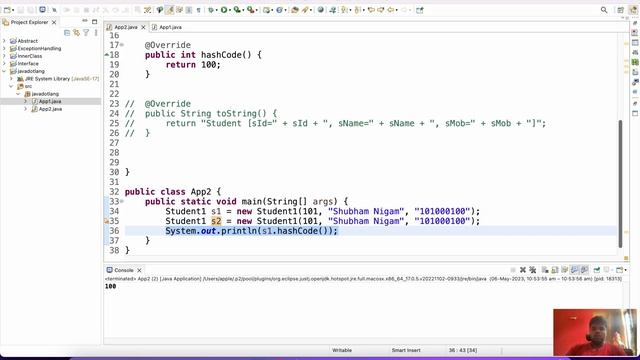Toggle Mark Occurrences highlighter icon
Screen dimensions: 640x360
point(169,10)
